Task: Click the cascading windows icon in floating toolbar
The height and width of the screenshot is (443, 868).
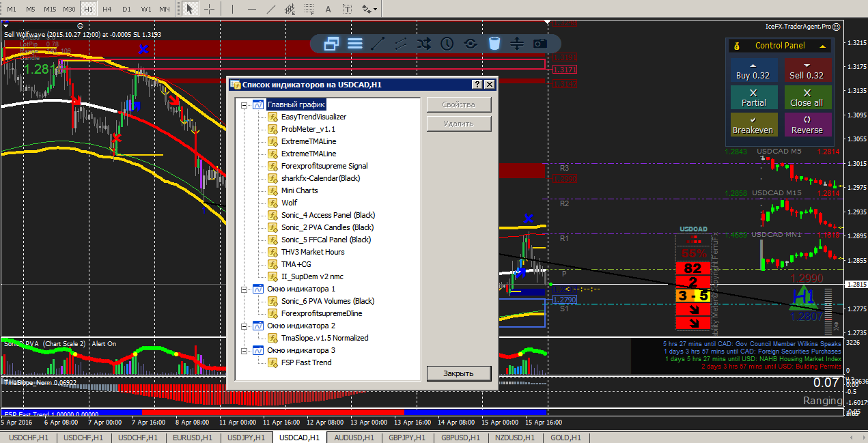Action: click(x=332, y=44)
